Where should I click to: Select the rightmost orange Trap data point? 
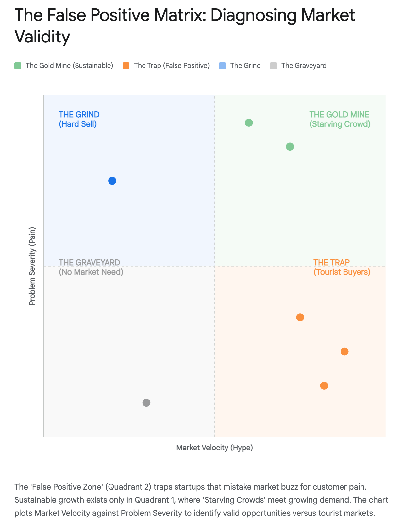pyautogui.click(x=344, y=351)
